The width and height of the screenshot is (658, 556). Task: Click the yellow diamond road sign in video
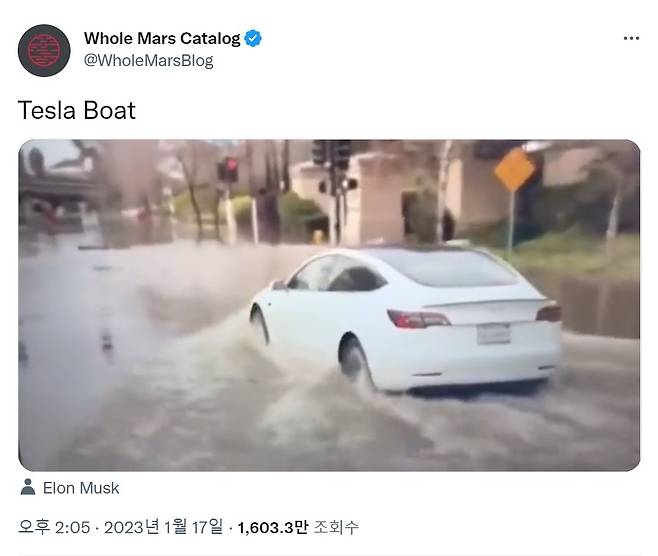click(x=514, y=170)
